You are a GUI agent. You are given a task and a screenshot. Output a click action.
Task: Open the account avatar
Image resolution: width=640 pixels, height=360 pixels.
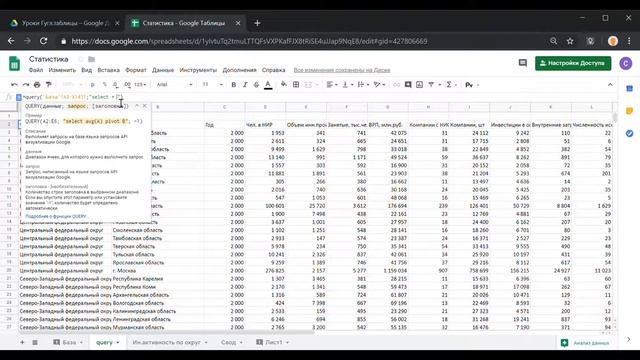[626, 63]
